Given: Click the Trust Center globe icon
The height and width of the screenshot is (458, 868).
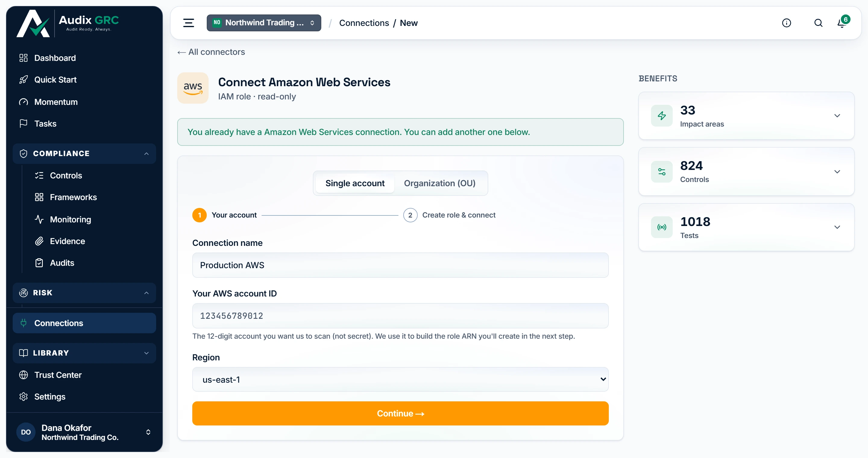Looking at the screenshot, I should [24, 375].
